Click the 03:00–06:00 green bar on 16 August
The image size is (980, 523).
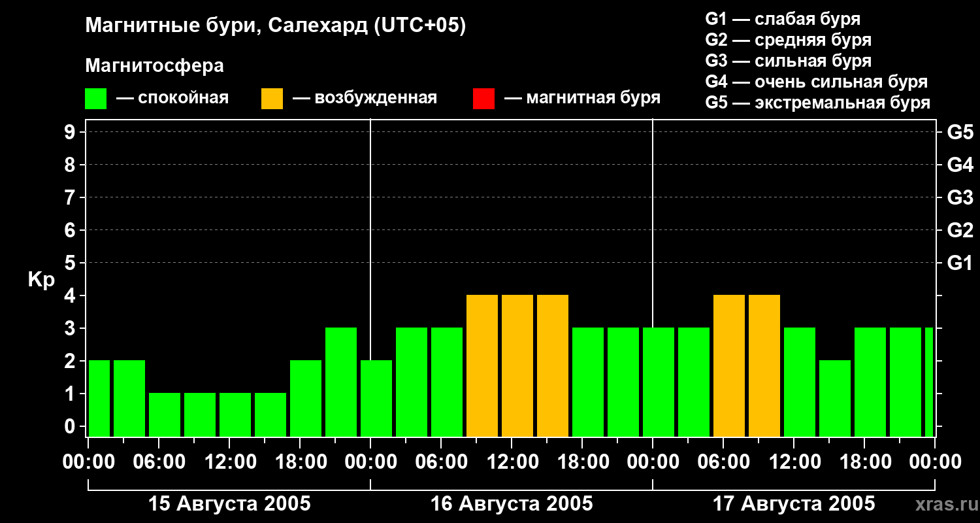point(412,382)
